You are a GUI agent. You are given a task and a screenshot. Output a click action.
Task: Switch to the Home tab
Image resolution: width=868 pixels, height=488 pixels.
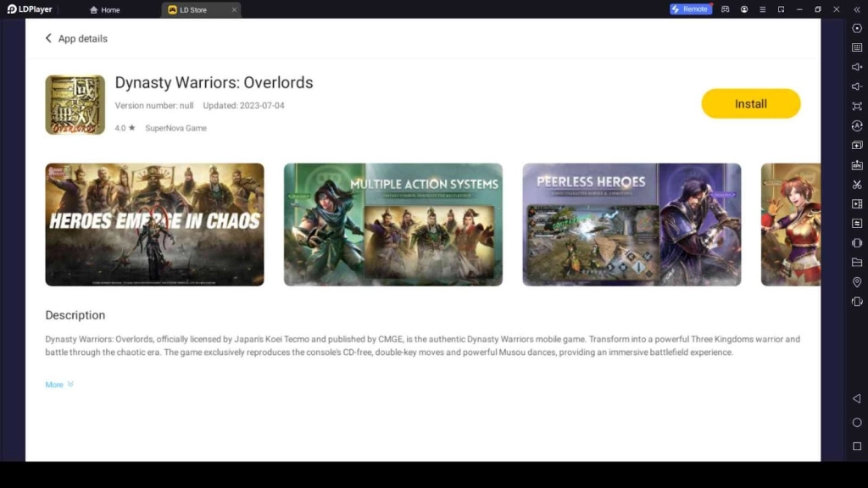pos(105,10)
